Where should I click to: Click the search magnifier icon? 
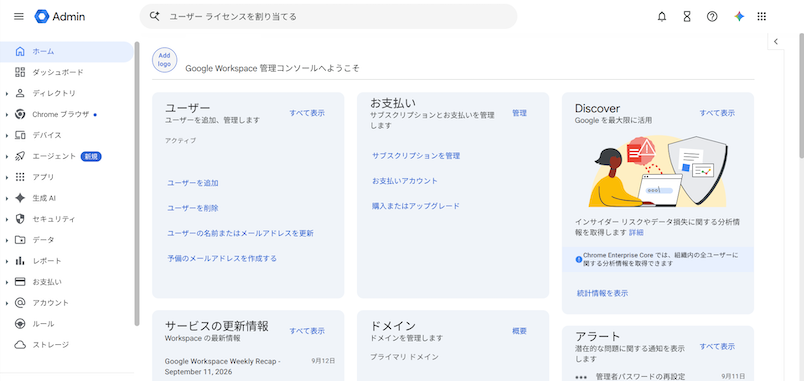[x=154, y=16]
